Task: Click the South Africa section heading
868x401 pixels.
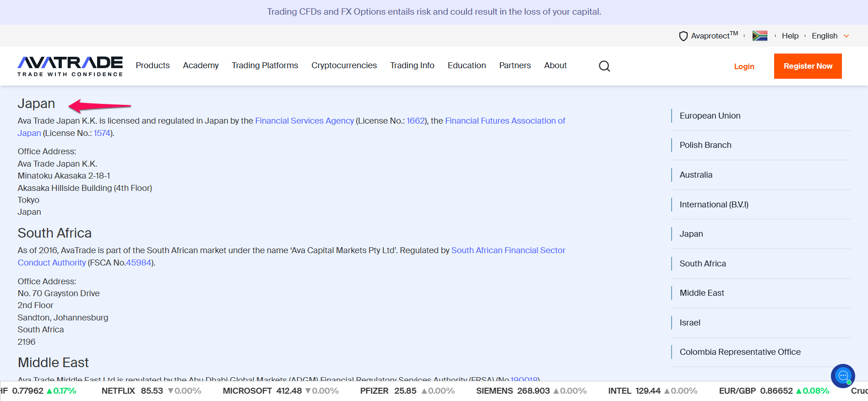Action: (x=54, y=233)
